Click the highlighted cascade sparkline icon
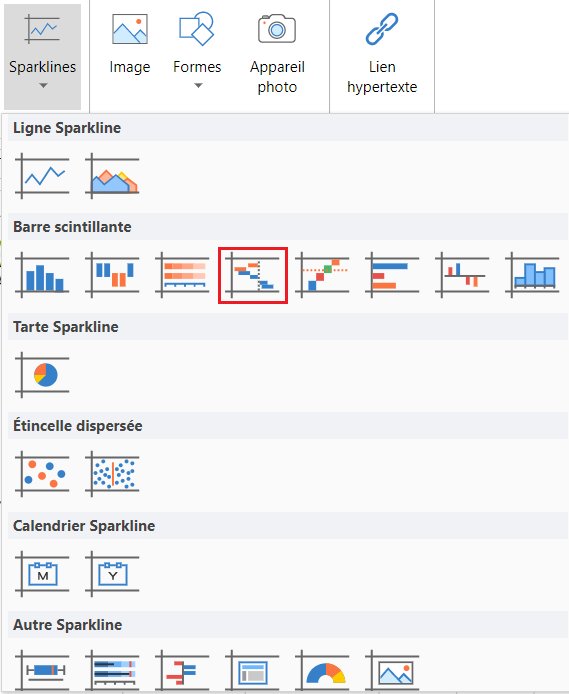The image size is (569, 694). tap(253, 275)
